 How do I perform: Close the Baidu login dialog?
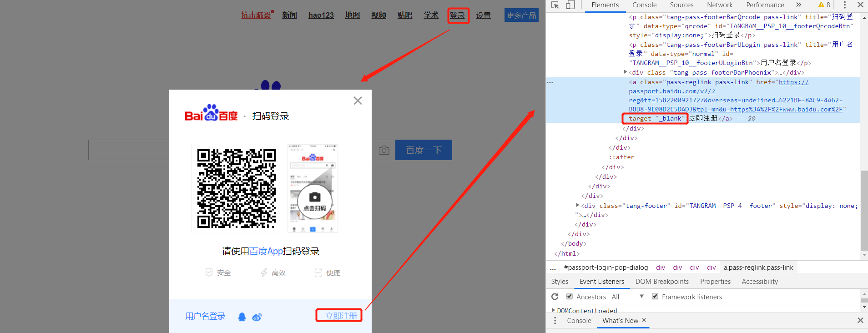coord(358,101)
